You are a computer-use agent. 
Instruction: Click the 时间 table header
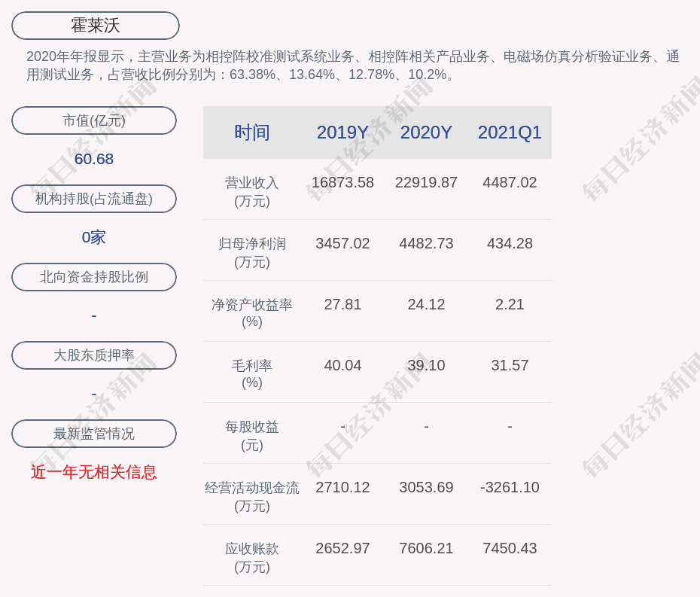click(252, 132)
